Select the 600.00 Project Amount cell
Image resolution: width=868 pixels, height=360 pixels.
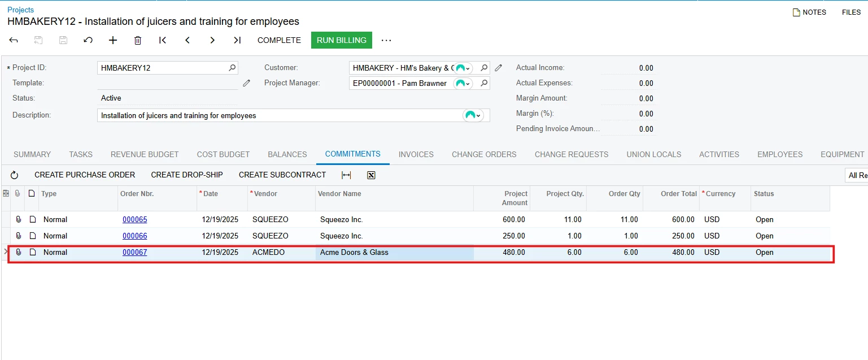point(501,219)
